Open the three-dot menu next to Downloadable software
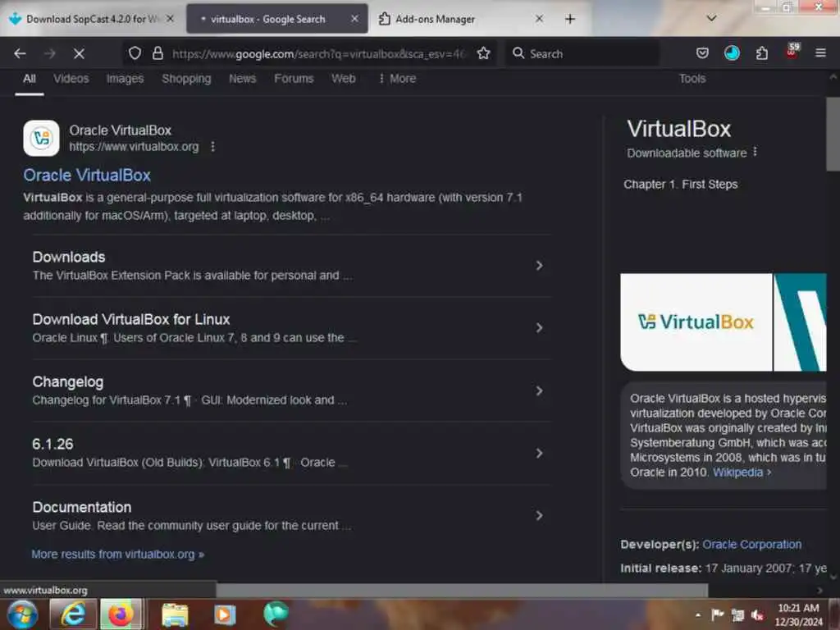The width and height of the screenshot is (840, 630). [755, 152]
